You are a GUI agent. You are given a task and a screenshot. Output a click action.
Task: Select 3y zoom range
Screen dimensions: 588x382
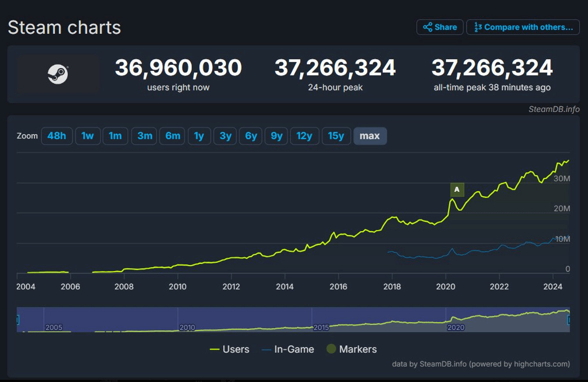point(225,136)
